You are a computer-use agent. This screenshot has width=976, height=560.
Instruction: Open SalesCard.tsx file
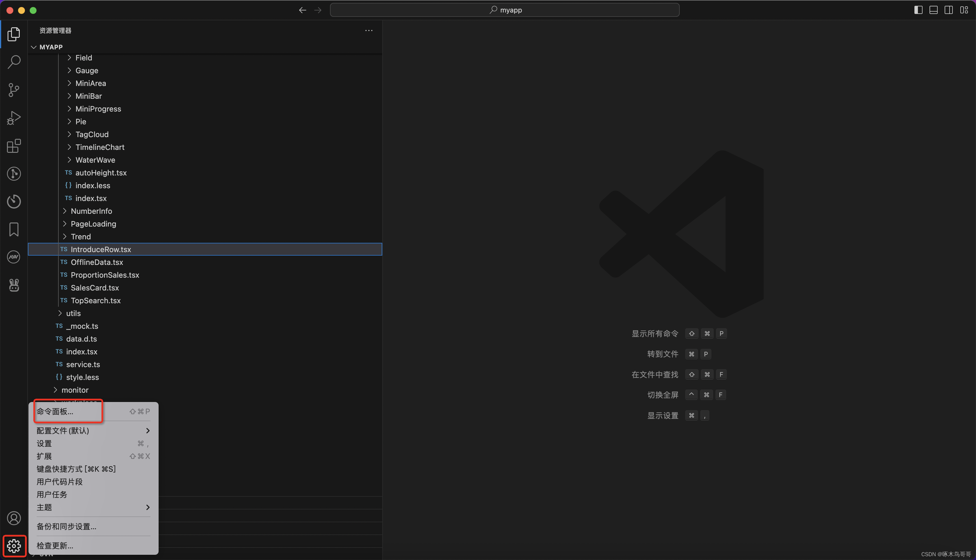205,287
